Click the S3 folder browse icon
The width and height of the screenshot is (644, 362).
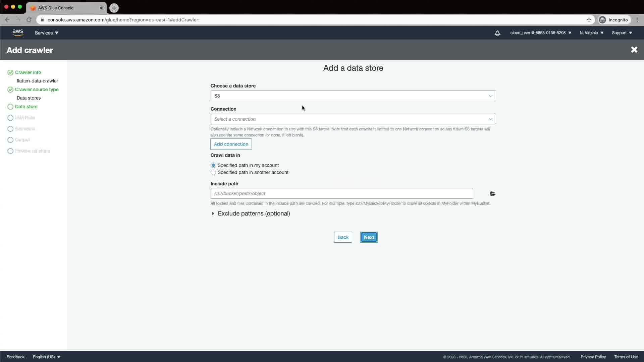point(492,194)
